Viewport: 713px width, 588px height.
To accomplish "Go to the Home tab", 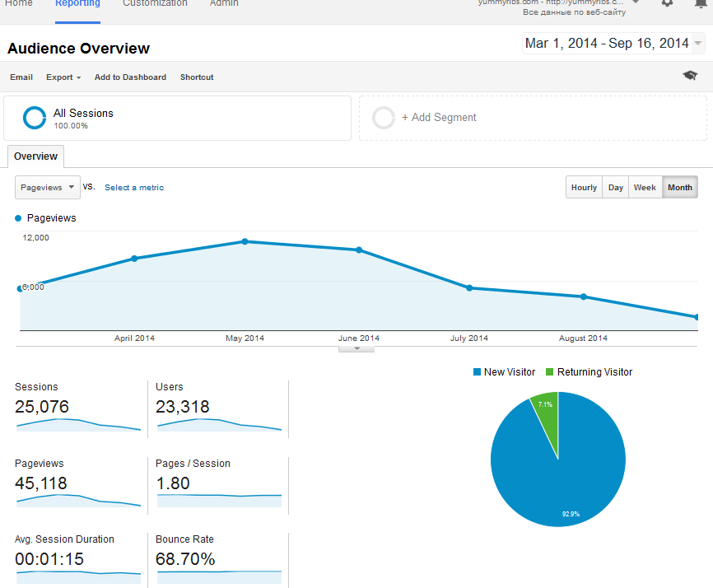I will [x=19, y=3].
